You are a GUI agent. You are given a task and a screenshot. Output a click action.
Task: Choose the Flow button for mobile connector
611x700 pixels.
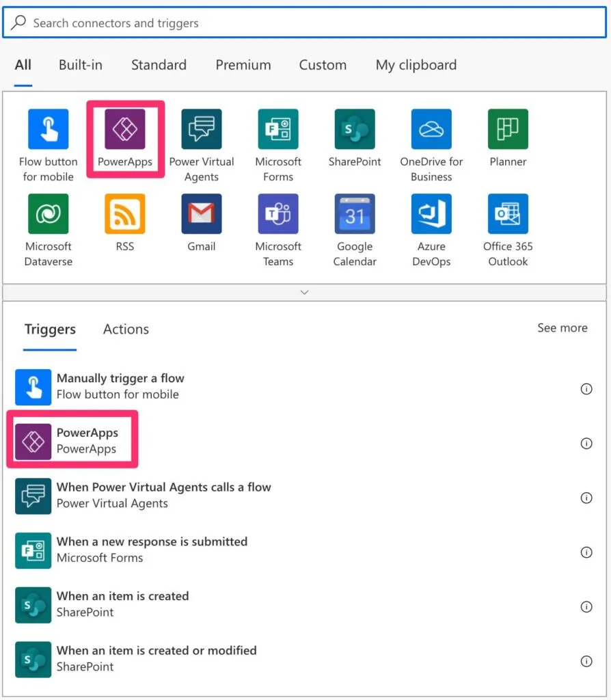click(48, 129)
